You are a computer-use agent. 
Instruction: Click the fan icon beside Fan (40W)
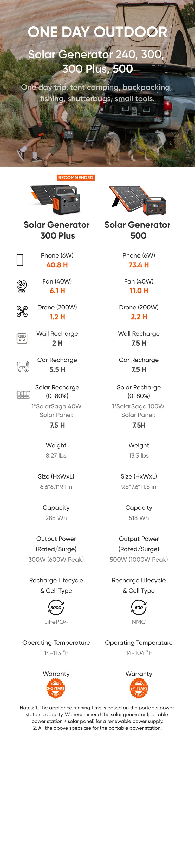[x=22, y=286]
